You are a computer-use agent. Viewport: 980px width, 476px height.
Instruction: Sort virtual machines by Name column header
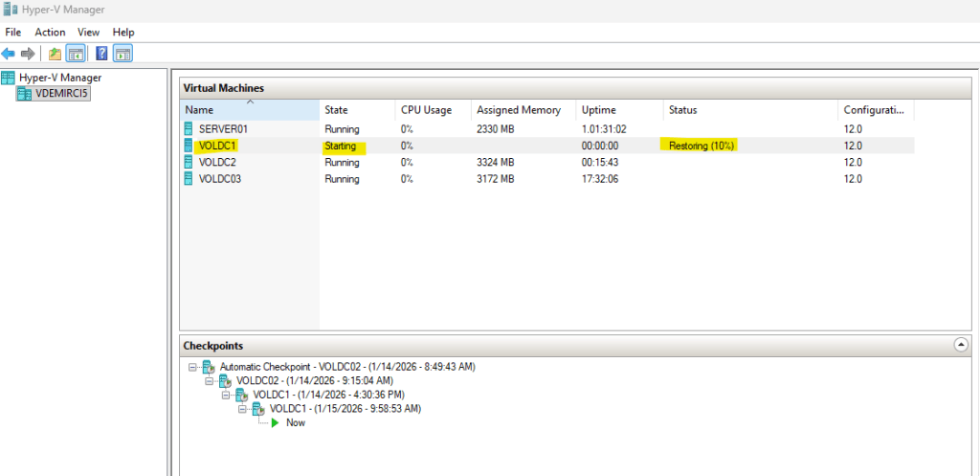pyautogui.click(x=200, y=110)
